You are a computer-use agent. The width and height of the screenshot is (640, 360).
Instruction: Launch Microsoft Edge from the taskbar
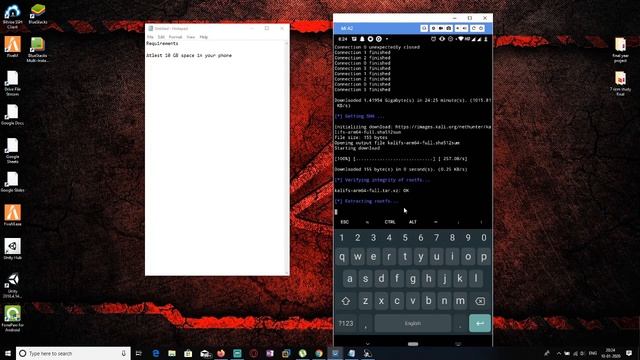[156, 353]
